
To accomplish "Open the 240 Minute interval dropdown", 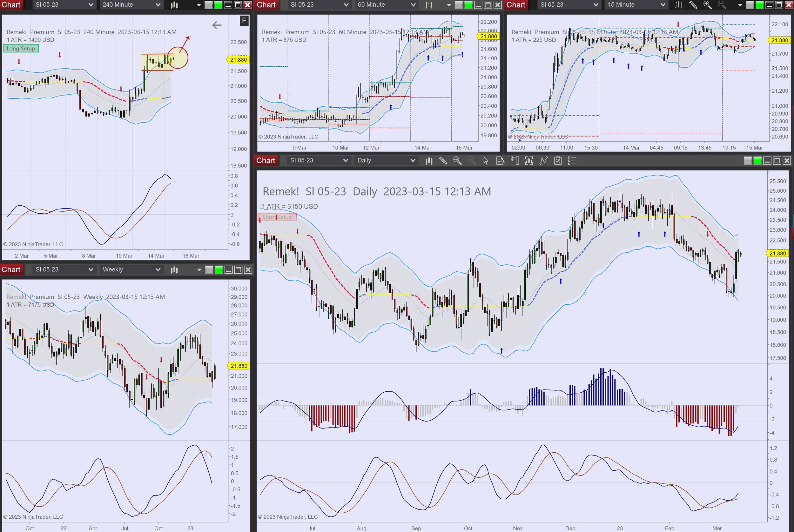I will click(131, 5).
